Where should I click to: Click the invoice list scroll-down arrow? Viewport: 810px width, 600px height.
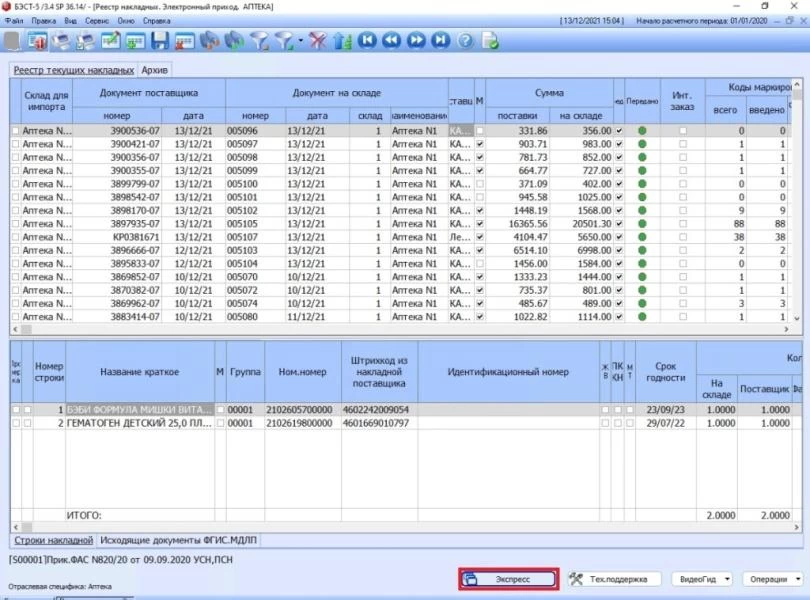pyautogui.click(x=797, y=318)
